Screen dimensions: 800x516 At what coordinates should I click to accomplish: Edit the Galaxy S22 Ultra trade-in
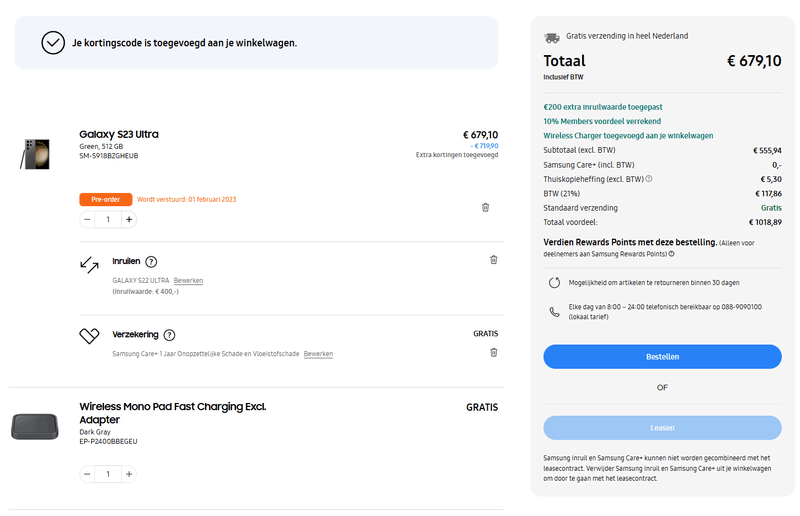(x=188, y=281)
